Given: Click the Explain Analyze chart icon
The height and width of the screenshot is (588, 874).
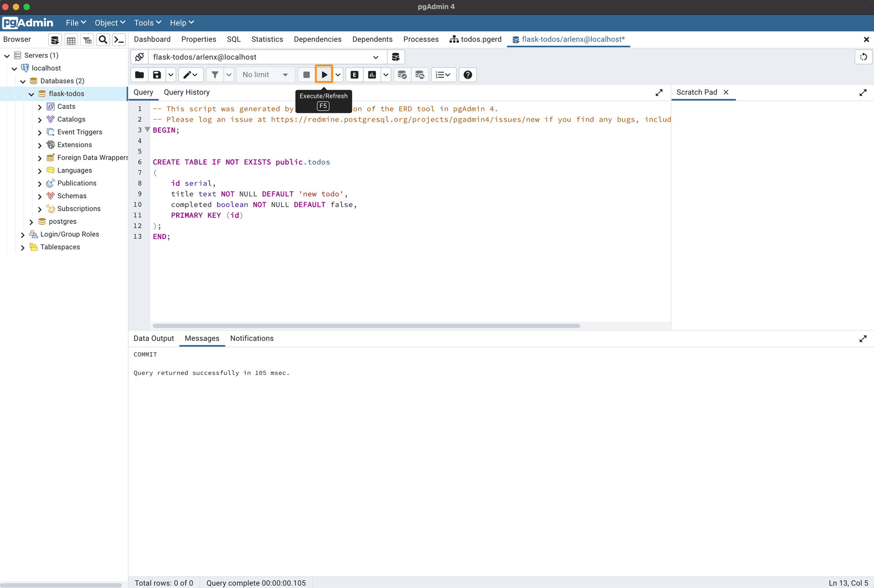Looking at the screenshot, I should pyautogui.click(x=372, y=75).
